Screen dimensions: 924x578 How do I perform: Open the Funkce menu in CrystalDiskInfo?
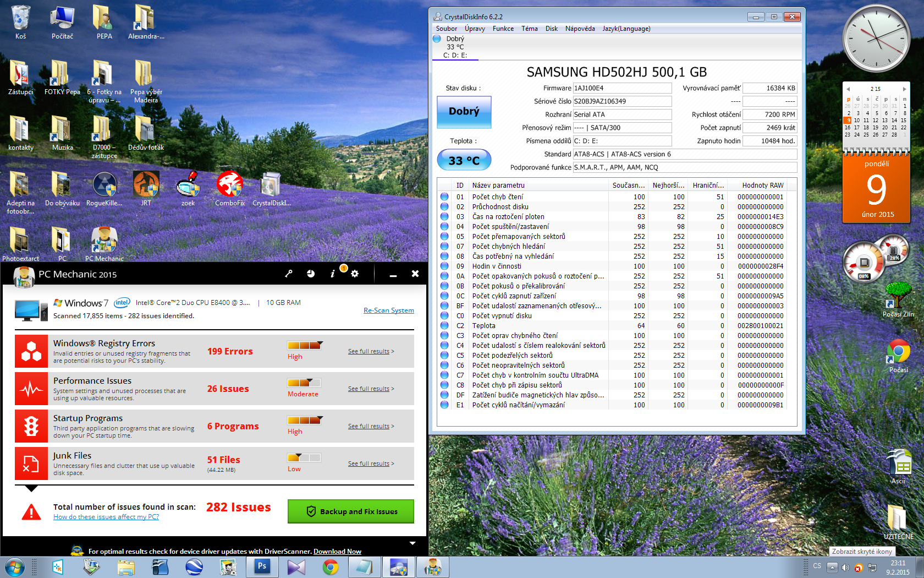pyautogui.click(x=503, y=29)
